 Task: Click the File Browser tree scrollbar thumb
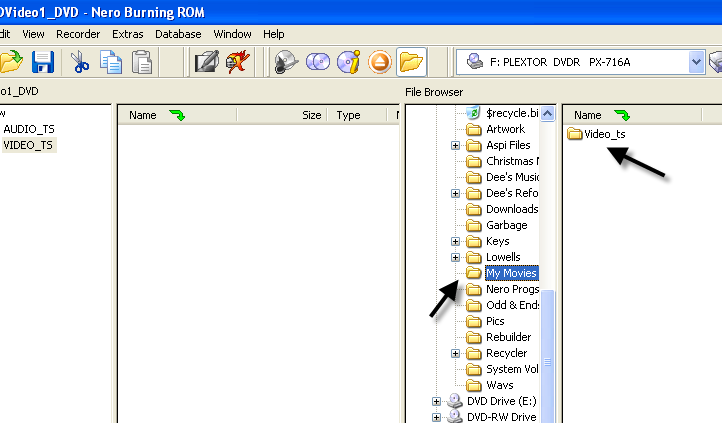tap(547, 356)
